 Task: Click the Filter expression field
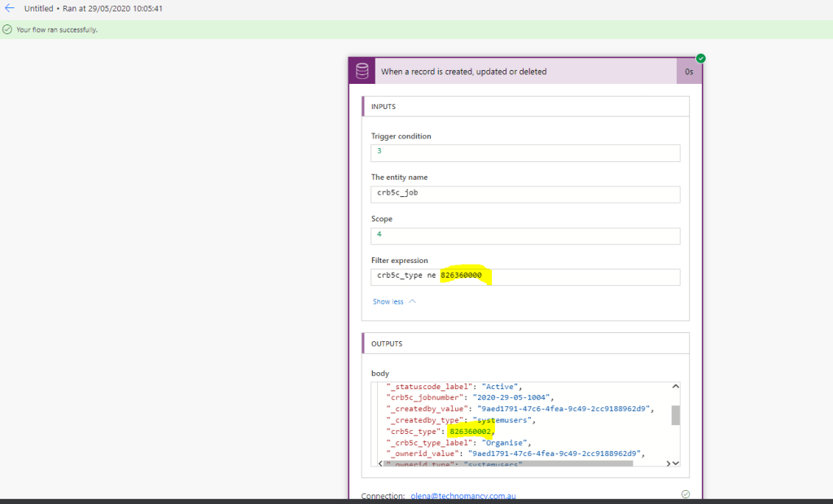click(x=525, y=277)
